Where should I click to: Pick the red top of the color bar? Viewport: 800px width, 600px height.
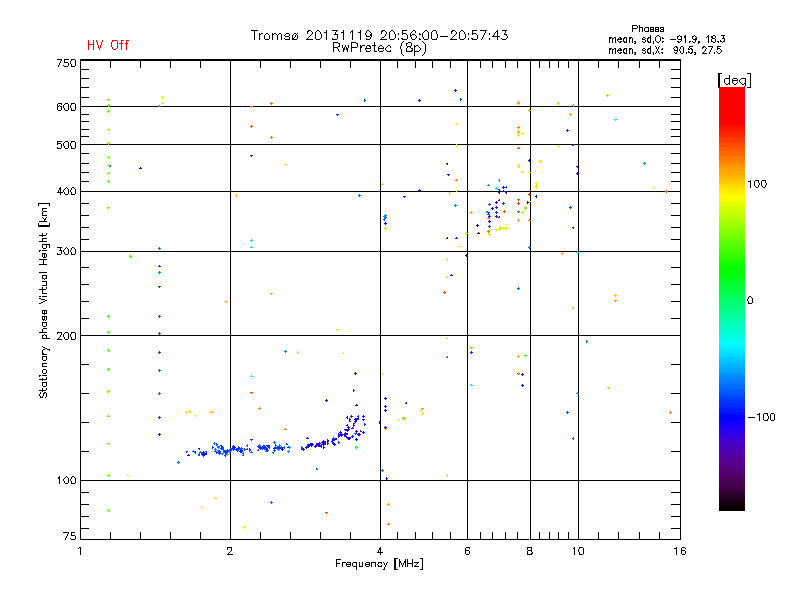[x=731, y=93]
